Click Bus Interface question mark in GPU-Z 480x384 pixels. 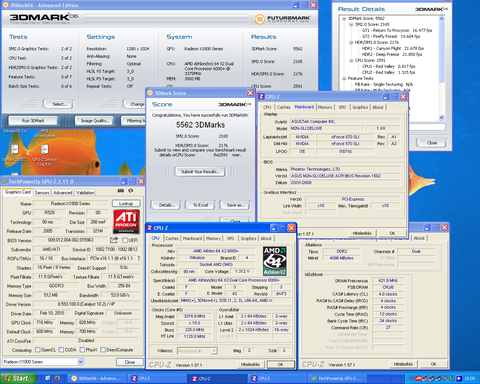pyautogui.click(x=139, y=258)
